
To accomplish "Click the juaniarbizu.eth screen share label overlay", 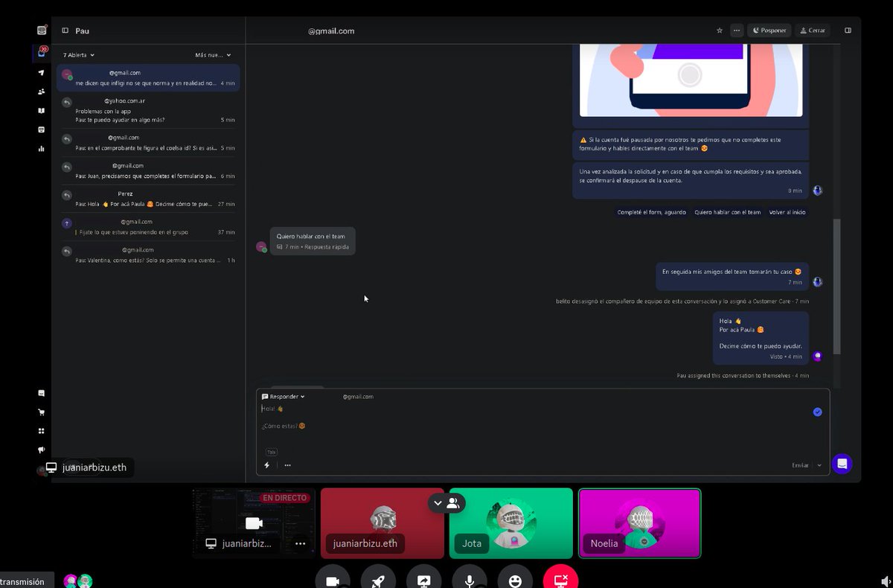I will (x=86, y=468).
